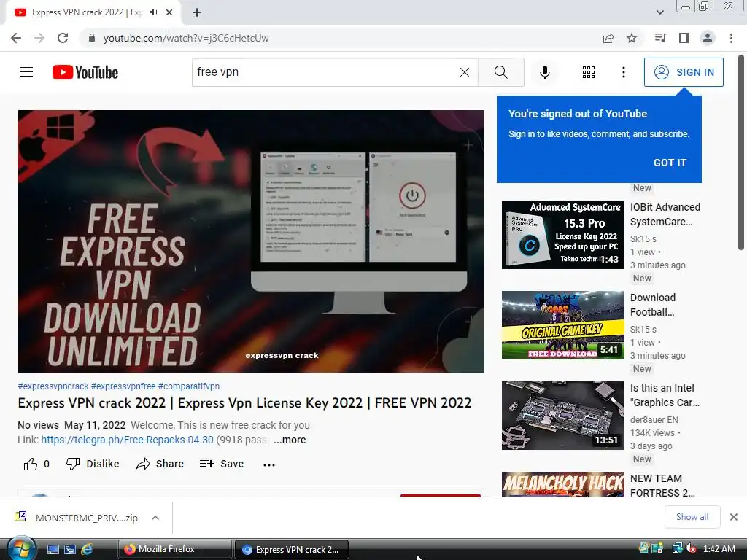Screen dimensions: 747x560
Task: Dismiss the popup with GOT IT
Action: click(670, 163)
